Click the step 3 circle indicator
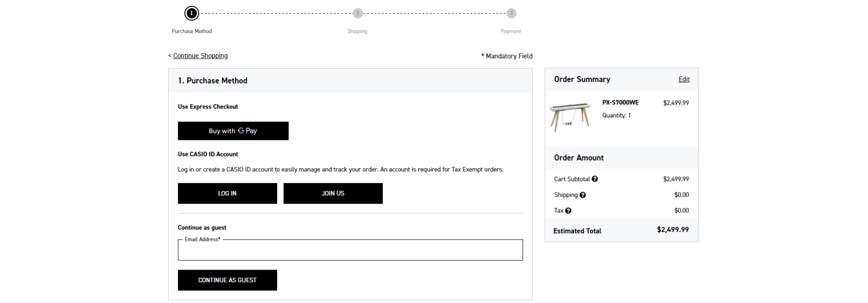The width and height of the screenshot is (868, 303). coord(511,13)
